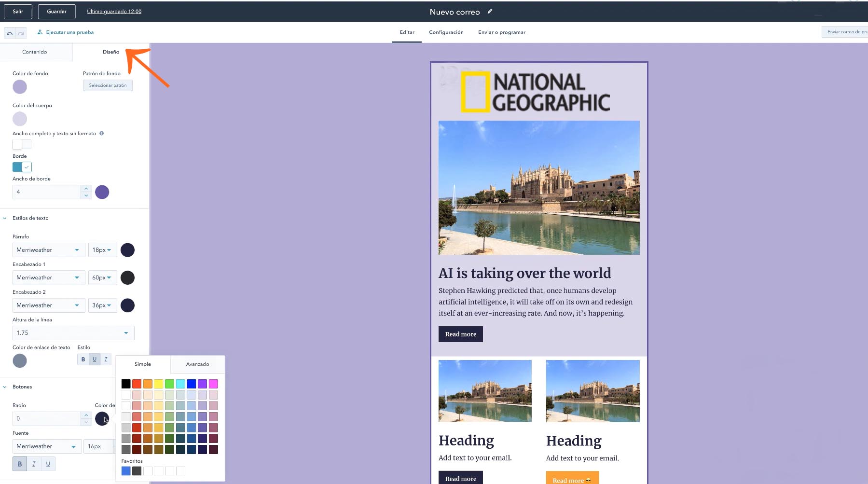The width and height of the screenshot is (868, 484).
Task: Click the redo arrow icon
Action: pyautogui.click(x=21, y=33)
